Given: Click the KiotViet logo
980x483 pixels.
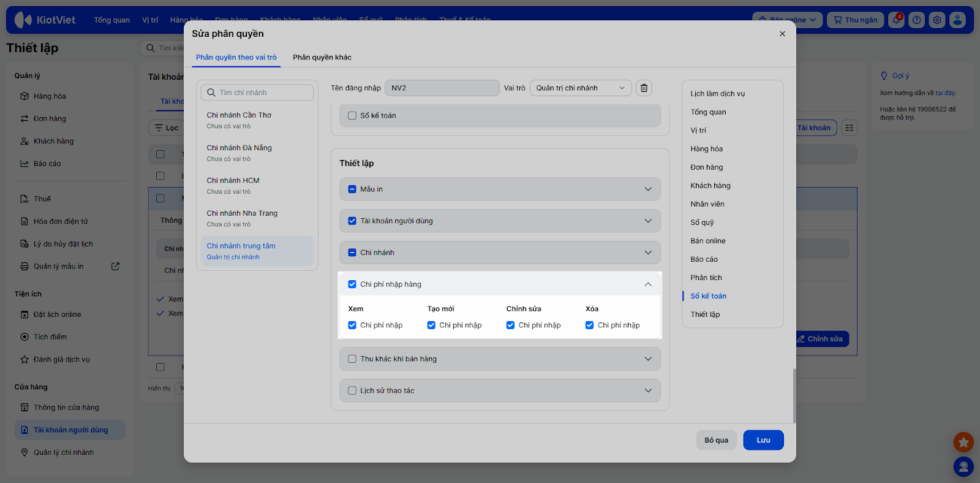Looking at the screenshot, I should [x=45, y=20].
